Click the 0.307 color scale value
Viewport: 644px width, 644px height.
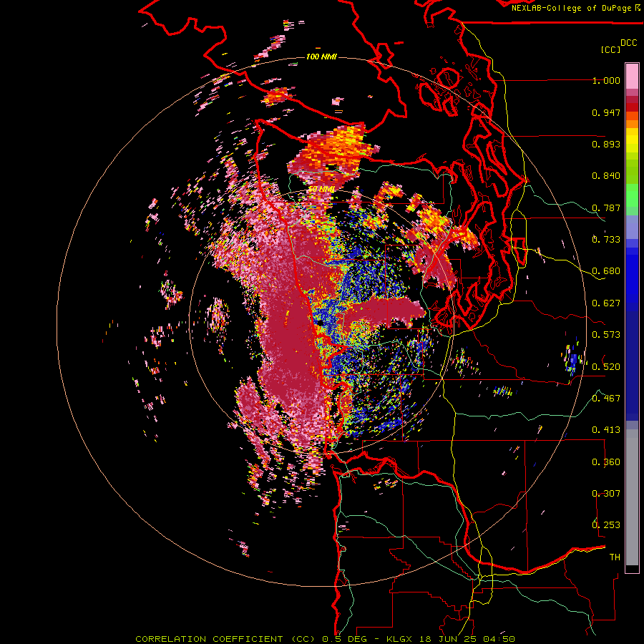(x=606, y=493)
